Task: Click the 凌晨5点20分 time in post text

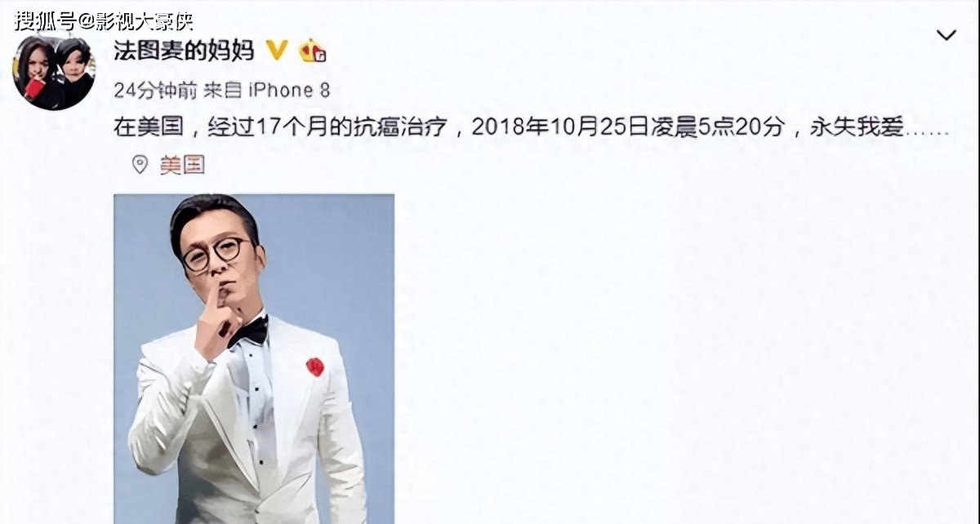Action: (717, 127)
